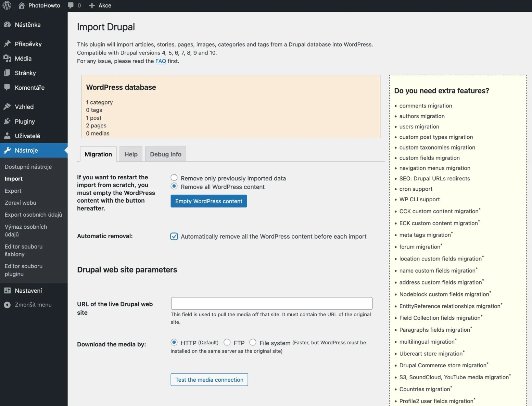
Task: Click 'Paragraphs fields migration' feature item
Action: pyautogui.click(x=435, y=330)
